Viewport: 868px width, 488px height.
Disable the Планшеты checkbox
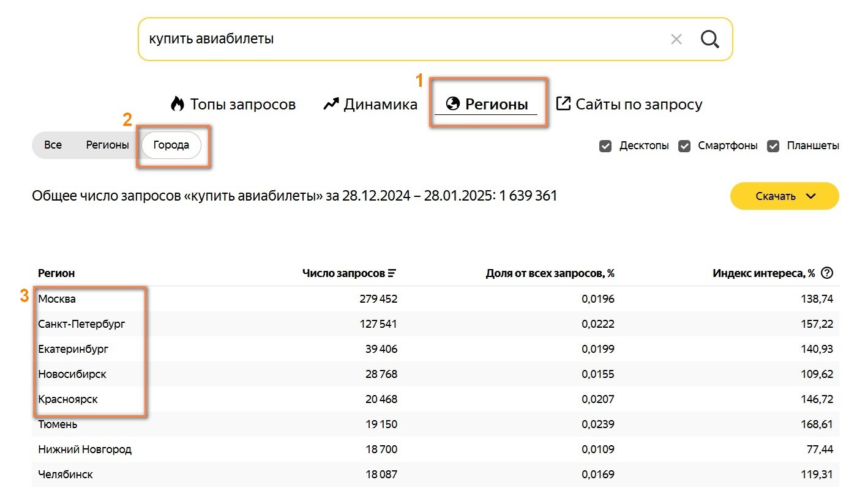click(x=773, y=146)
